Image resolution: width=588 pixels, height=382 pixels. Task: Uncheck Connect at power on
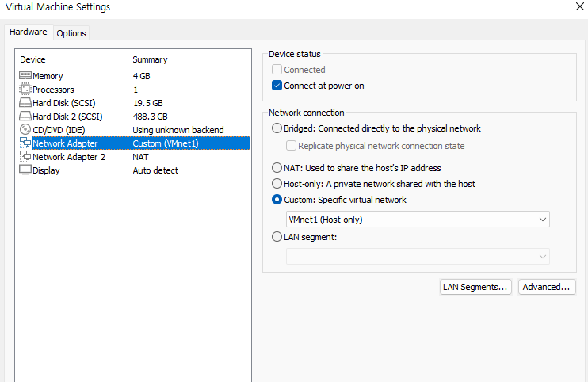(x=277, y=86)
